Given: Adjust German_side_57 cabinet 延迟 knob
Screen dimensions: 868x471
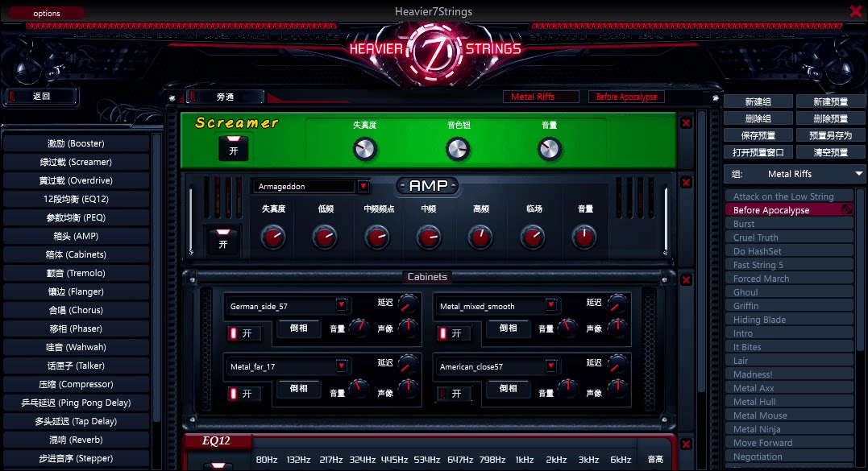Looking at the screenshot, I should (x=408, y=303).
